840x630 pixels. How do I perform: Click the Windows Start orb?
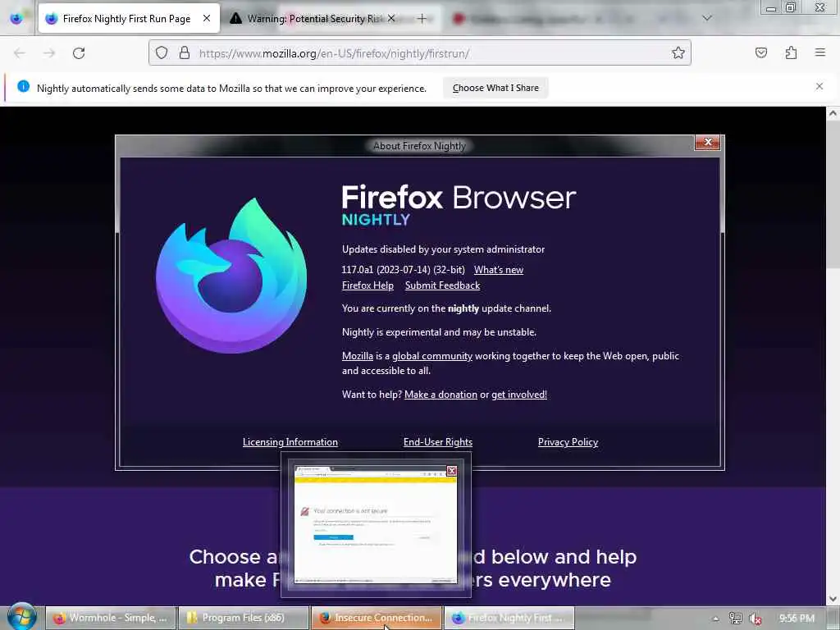tap(22, 617)
